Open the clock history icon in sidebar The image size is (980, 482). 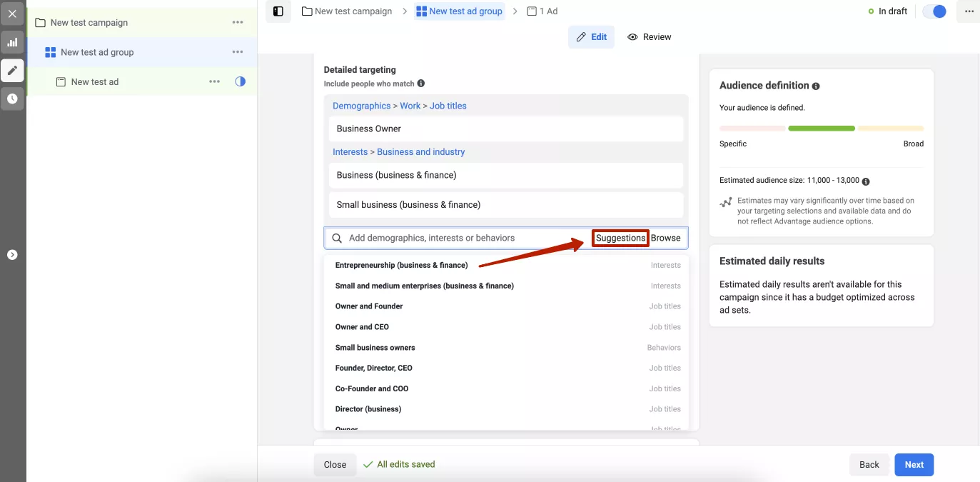[12, 99]
